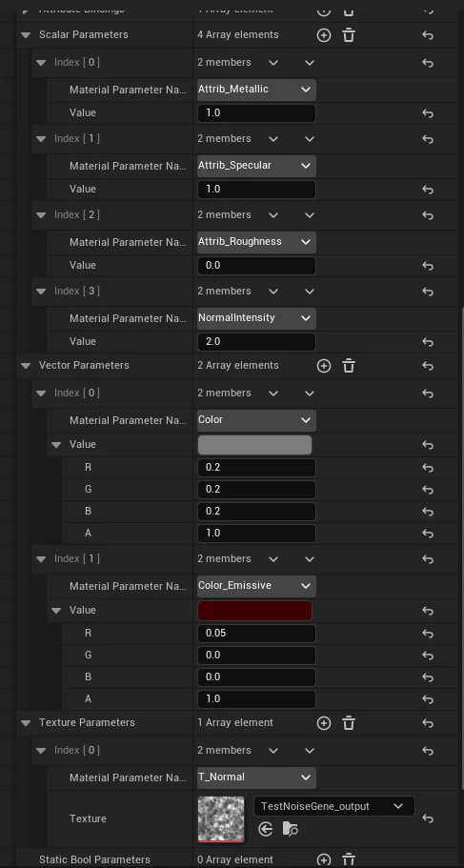This screenshot has width=464, height=868.
Task: Edit Color_Emissive R field showing 0.05
Action: tap(256, 634)
